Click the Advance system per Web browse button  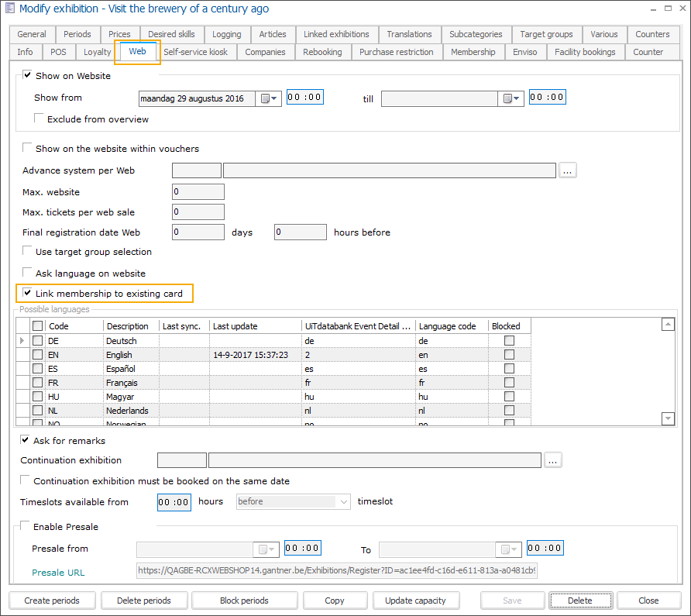[568, 170]
